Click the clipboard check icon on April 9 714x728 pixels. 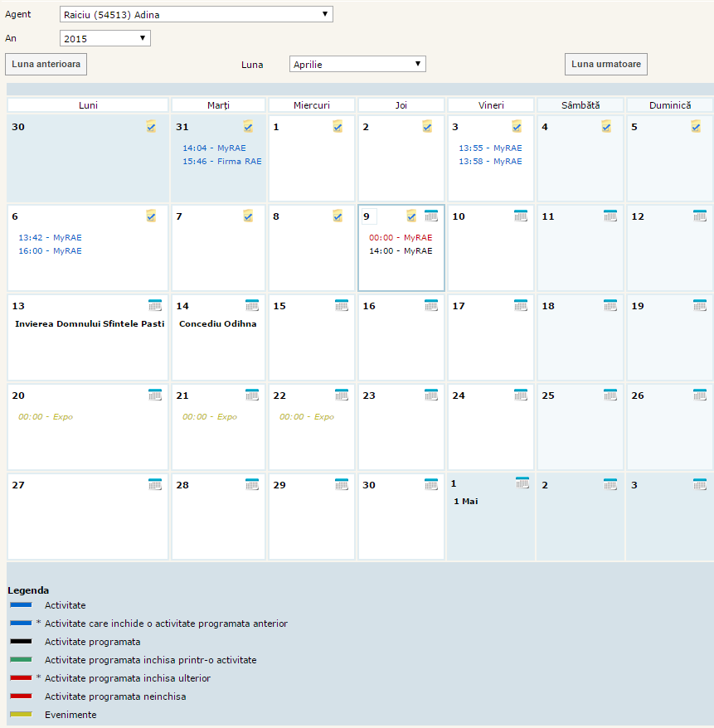pyautogui.click(x=411, y=216)
